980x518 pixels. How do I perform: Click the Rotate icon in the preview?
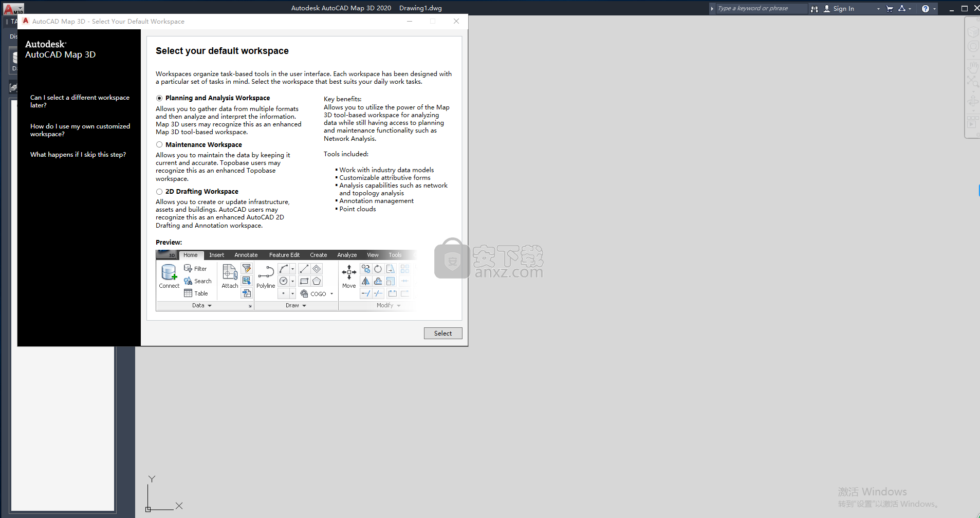[x=378, y=269]
